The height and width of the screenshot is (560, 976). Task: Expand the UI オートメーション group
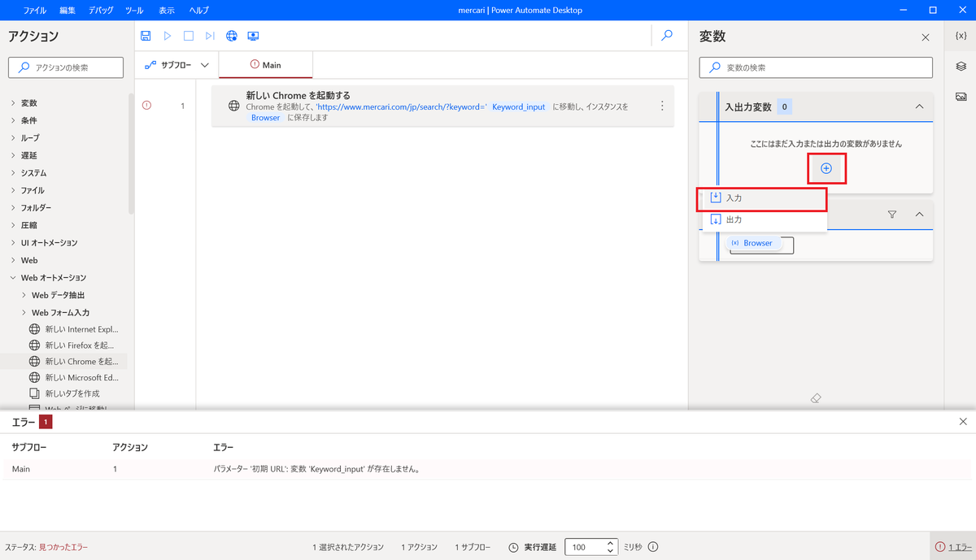(13, 243)
